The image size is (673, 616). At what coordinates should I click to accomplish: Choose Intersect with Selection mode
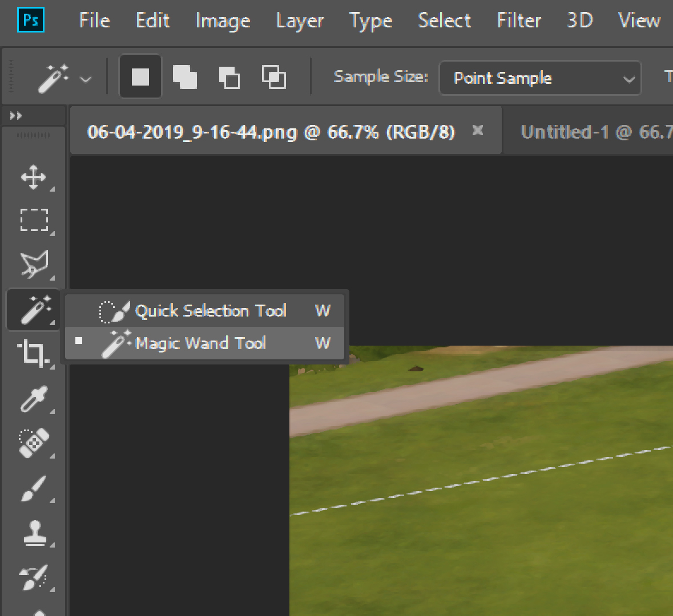[274, 77]
